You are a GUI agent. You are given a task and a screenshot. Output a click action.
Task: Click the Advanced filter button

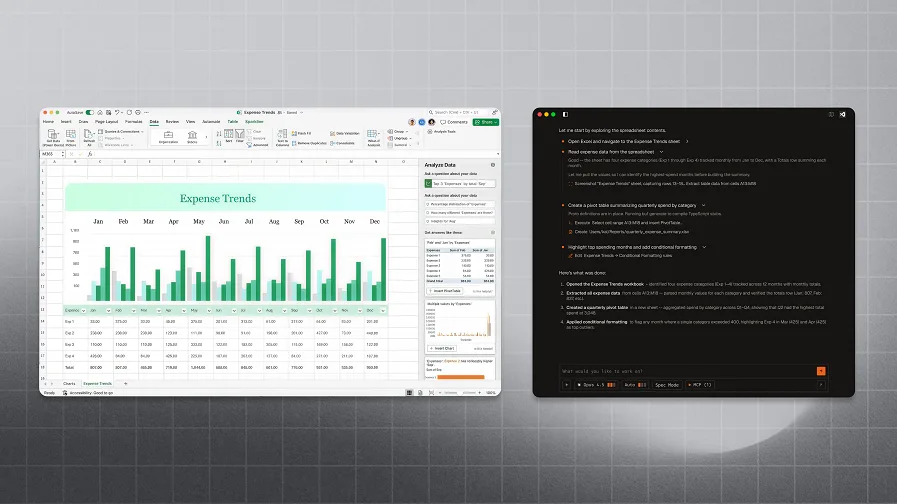click(x=257, y=145)
